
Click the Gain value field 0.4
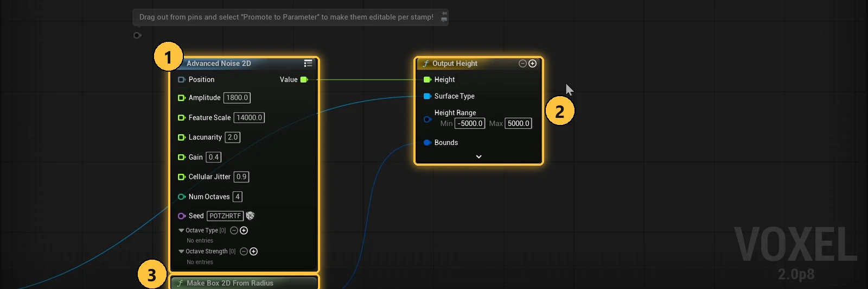coord(214,158)
